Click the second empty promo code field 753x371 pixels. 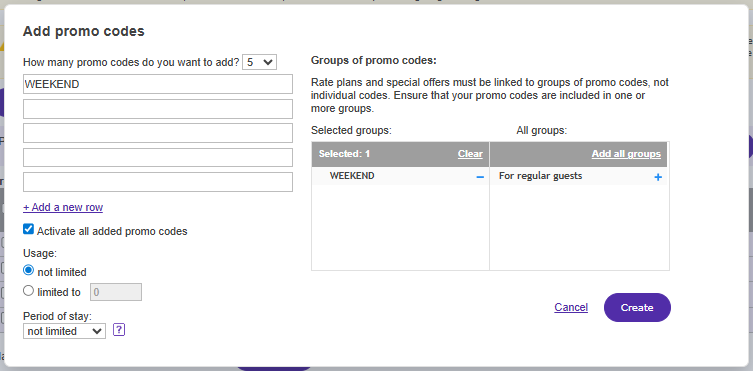point(158,133)
